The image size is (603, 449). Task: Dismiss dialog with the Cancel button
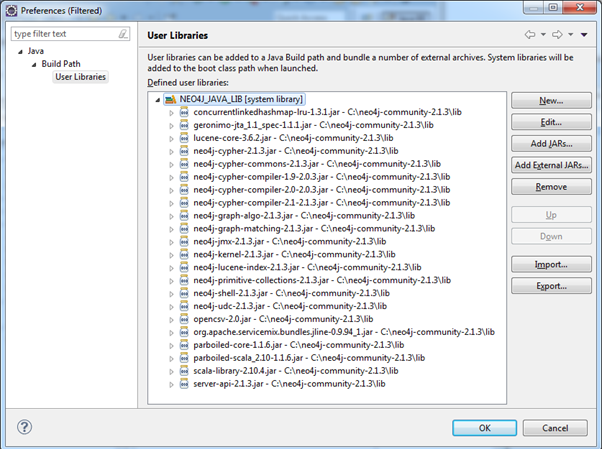pos(555,428)
